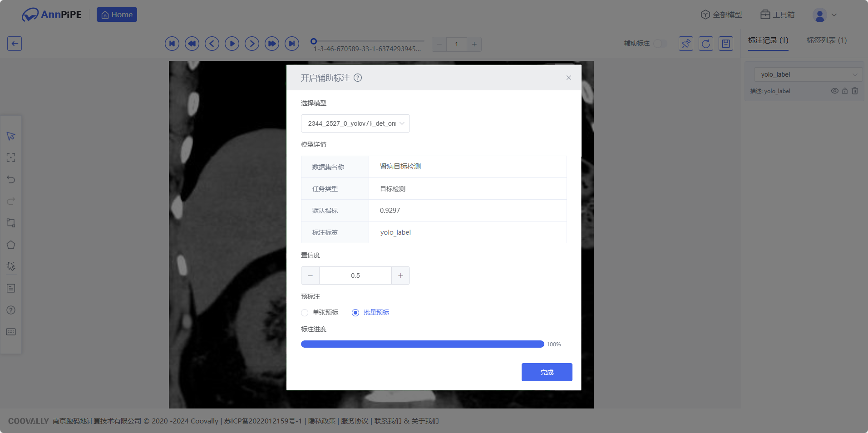Open the yolo_label dropdown in right panel
The height and width of the screenshot is (433, 868).
click(x=808, y=74)
